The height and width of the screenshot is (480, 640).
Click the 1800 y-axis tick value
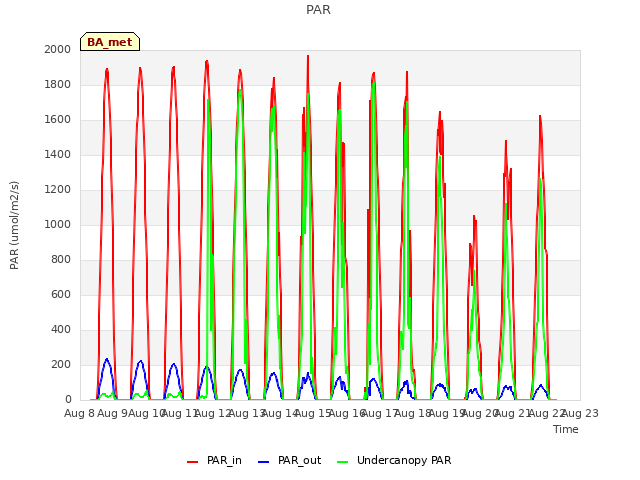coord(58,84)
